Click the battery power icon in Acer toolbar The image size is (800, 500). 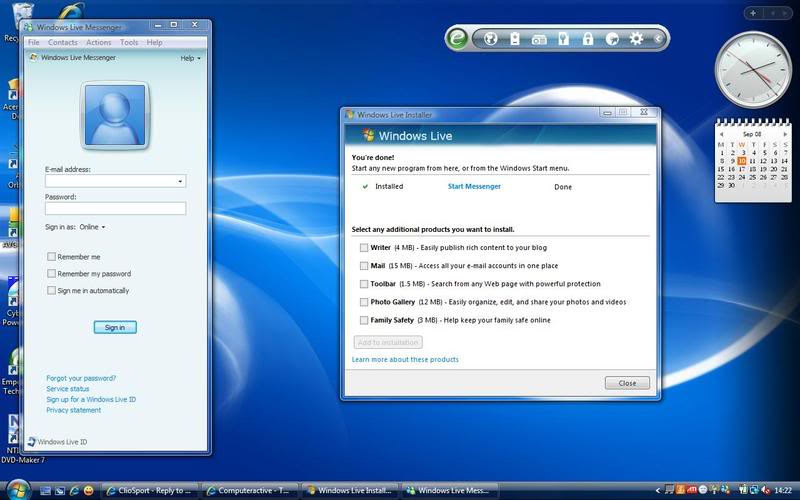pos(515,40)
